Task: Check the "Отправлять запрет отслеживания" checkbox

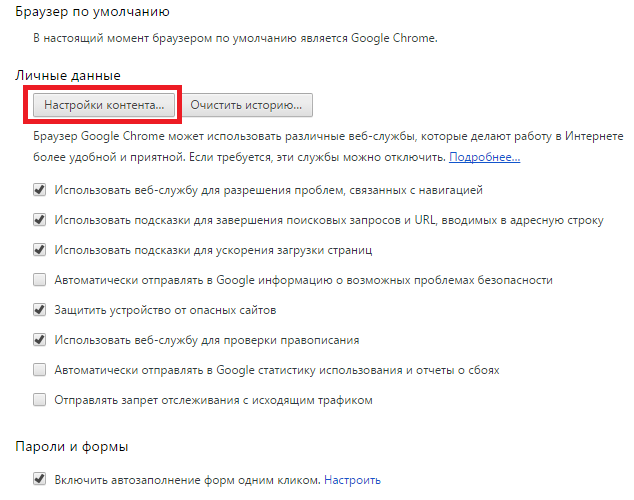Action: click(40, 400)
